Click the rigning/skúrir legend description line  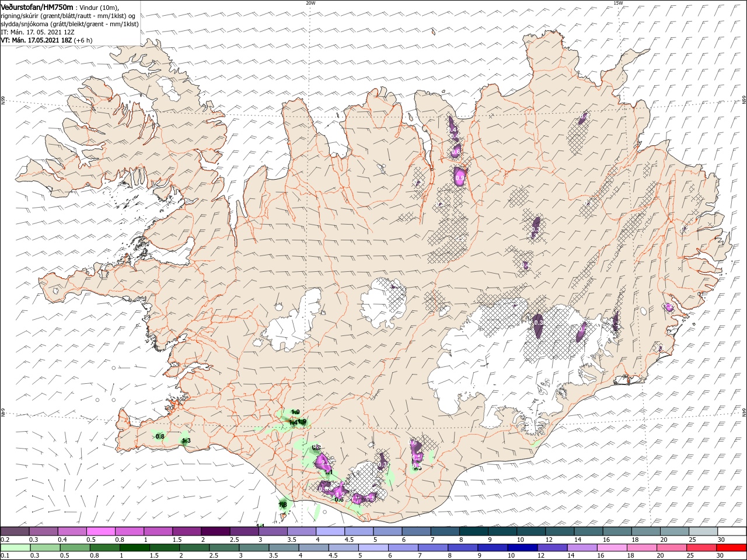pos(69,16)
